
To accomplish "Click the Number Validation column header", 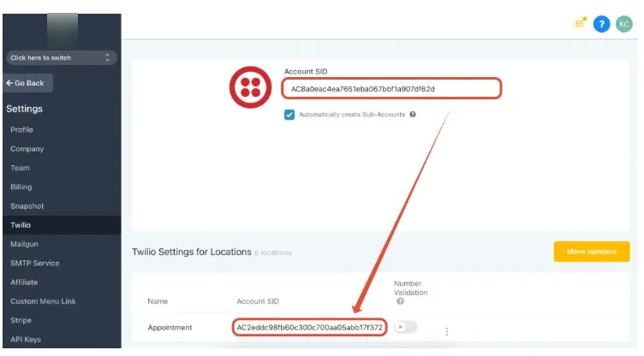I will (411, 288).
